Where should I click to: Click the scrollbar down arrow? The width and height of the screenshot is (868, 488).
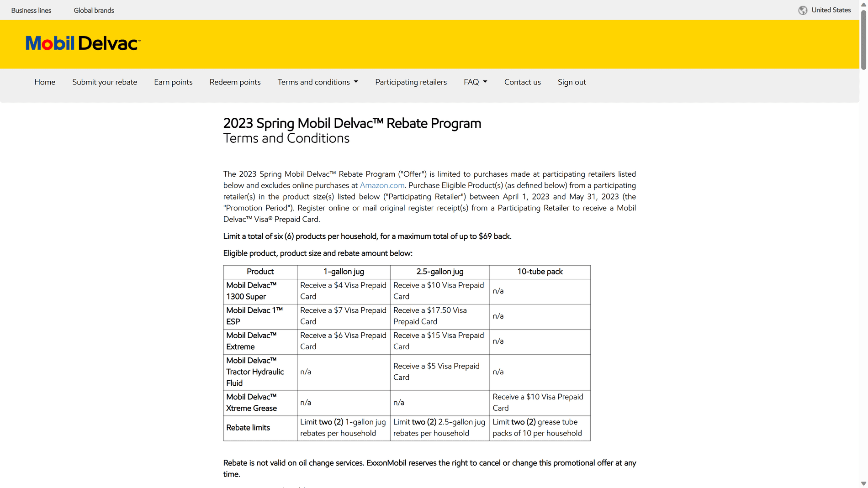pyautogui.click(x=863, y=483)
